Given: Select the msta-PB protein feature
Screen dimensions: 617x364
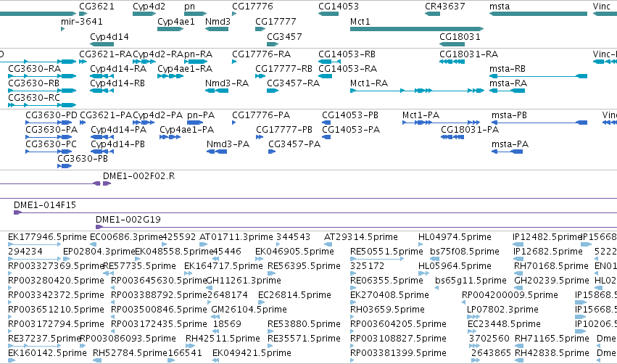Looking at the screenshot, I should (x=539, y=123).
